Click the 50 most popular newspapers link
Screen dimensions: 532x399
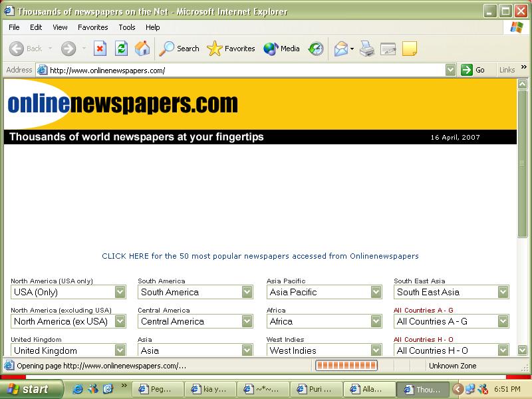(x=260, y=256)
